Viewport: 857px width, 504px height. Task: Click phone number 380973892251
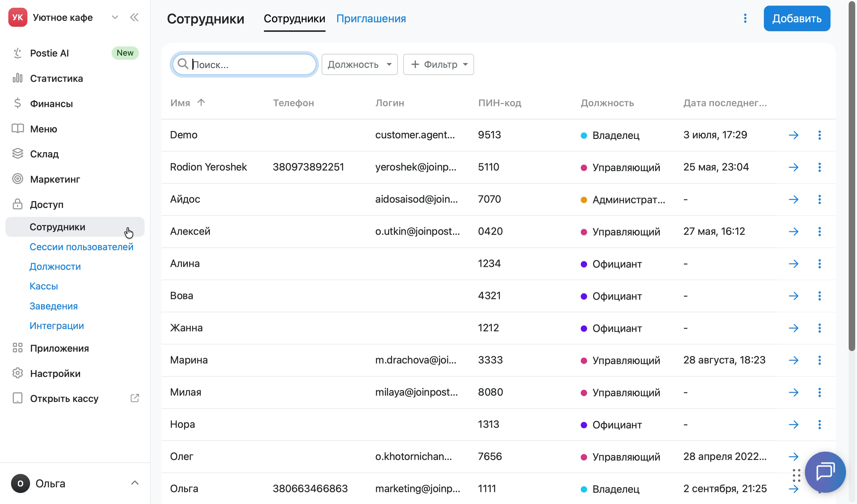[308, 167]
